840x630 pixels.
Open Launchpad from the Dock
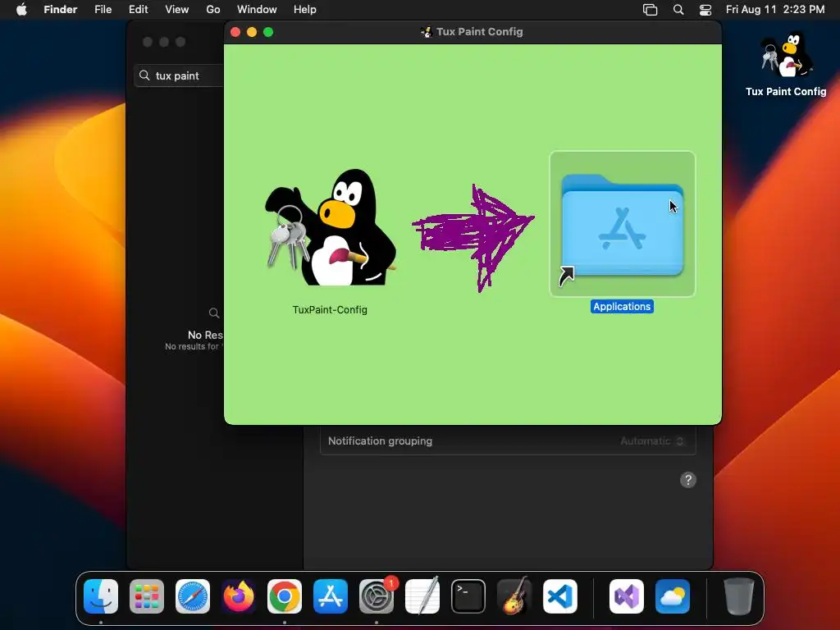coord(147,596)
